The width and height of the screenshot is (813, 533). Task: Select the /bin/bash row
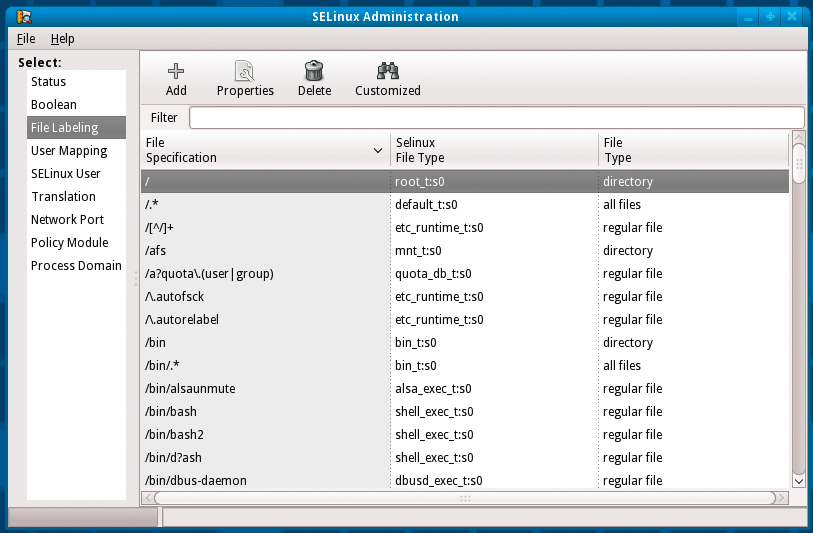click(x=465, y=411)
